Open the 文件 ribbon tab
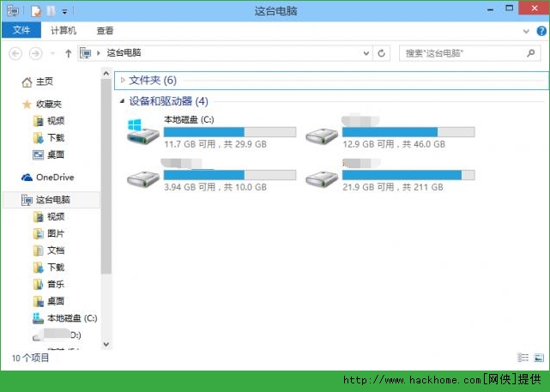 point(21,30)
